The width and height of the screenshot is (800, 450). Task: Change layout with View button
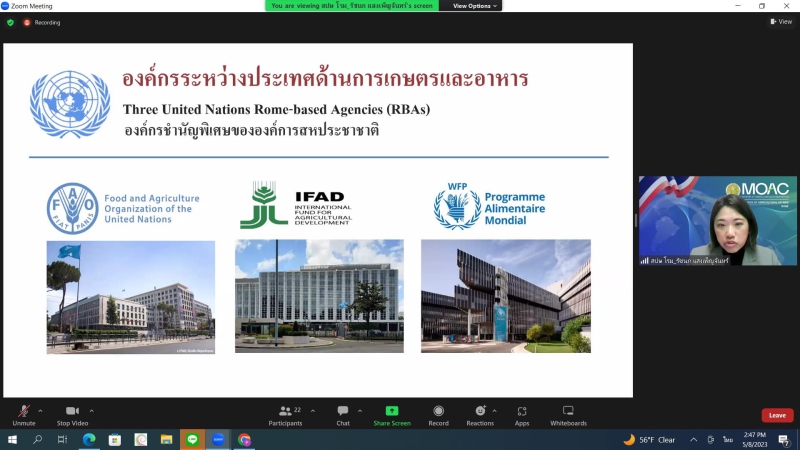(x=781, y=21)
